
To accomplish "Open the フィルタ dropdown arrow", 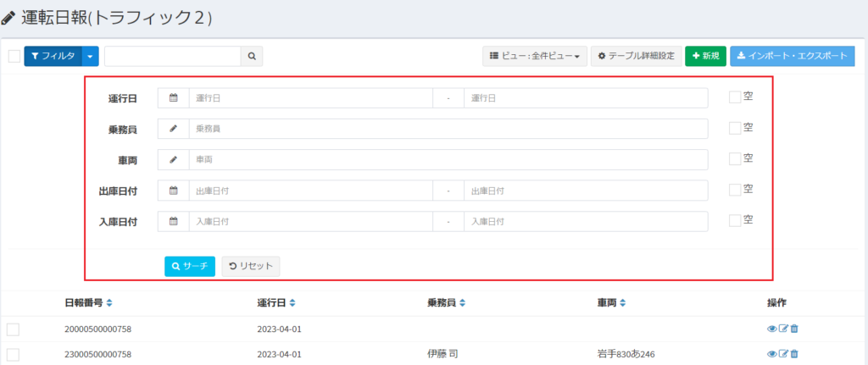I will pos(90,57).
